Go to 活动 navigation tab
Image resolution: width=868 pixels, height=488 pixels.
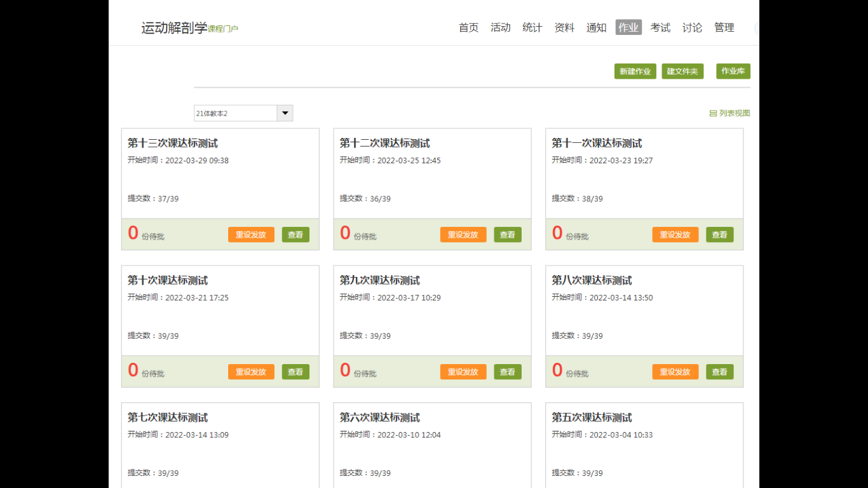tap(500, 27)
